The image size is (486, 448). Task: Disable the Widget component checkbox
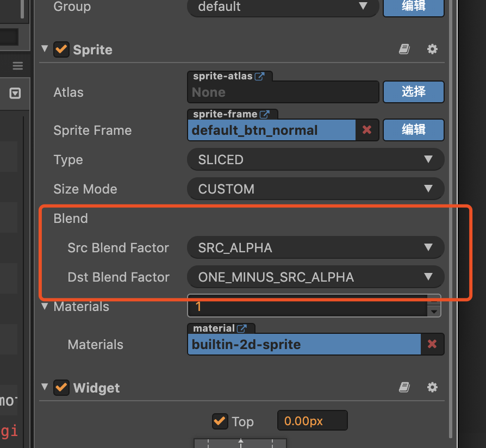[61, 388]
